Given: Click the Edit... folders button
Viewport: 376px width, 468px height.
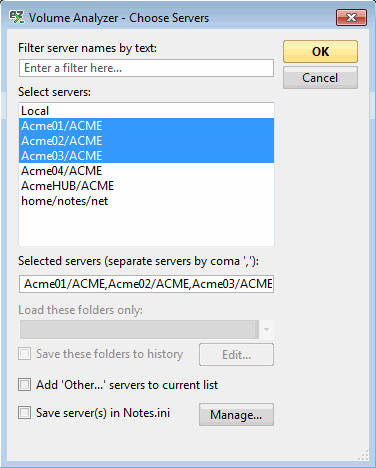Looking at the screenshot, I should [236, 355].
